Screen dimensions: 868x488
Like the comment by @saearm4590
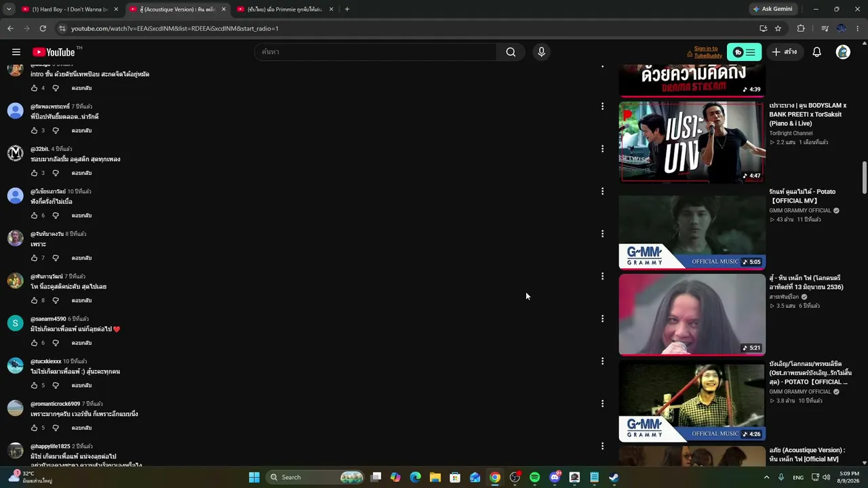point(34,343)
